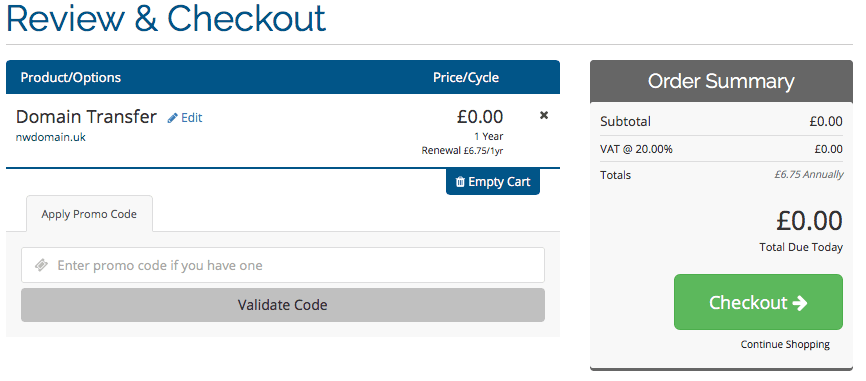Click the pencil icon beside Domain Transfer
Image resolution: width=866 pixels, height=381 pixels.
(173, 118)
